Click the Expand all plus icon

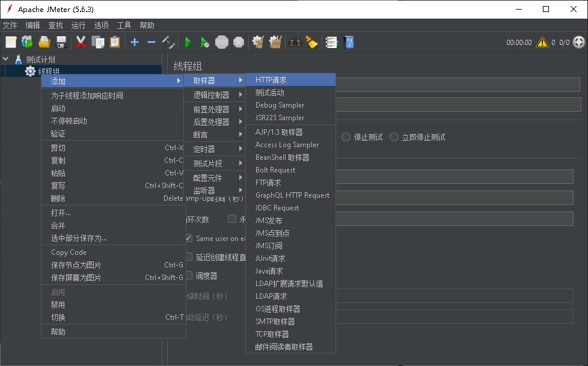[134, 42]
